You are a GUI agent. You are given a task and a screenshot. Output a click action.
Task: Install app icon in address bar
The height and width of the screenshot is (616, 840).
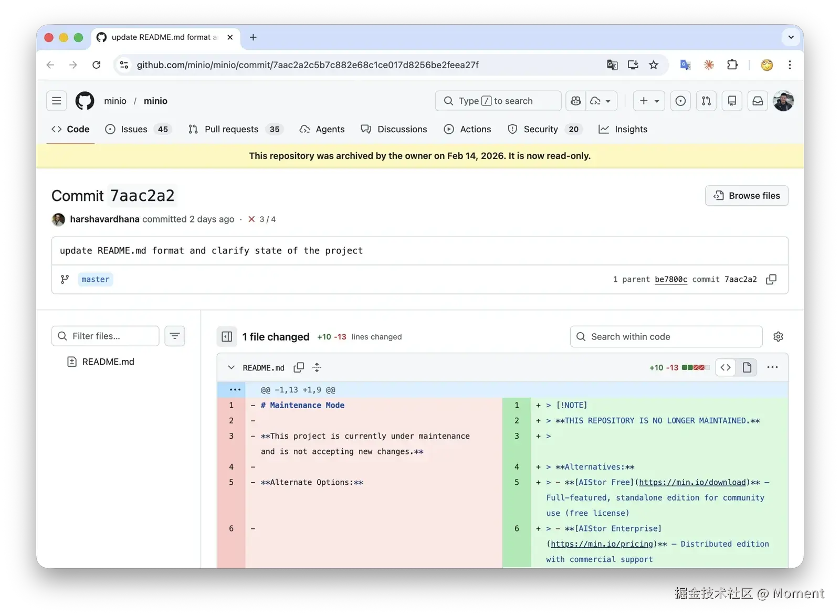[633, 65]
